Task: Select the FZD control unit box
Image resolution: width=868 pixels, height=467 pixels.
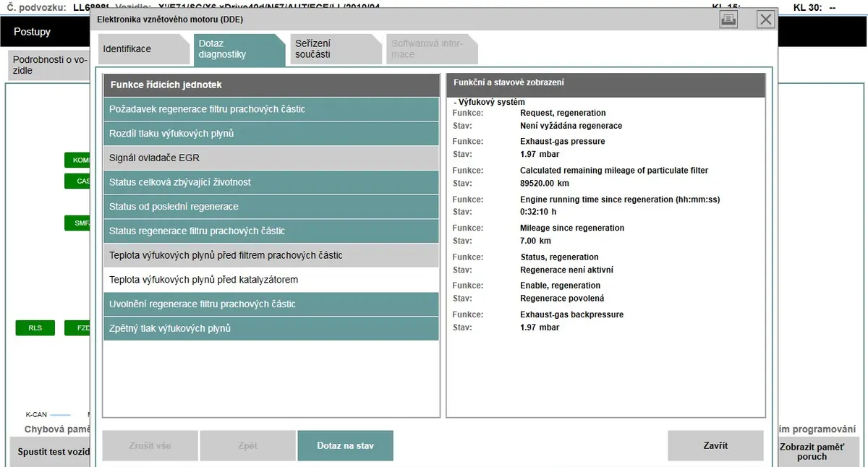Action: point(79,328)
